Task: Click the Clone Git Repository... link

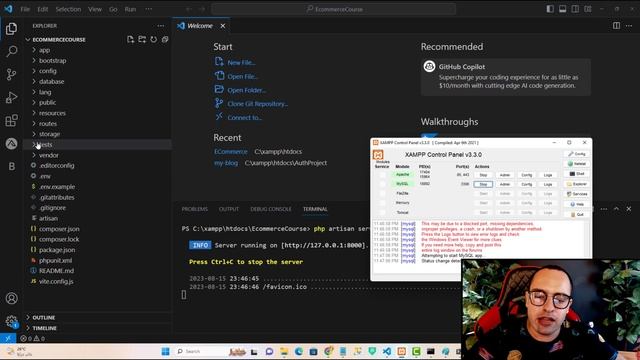Action: [x=257, y=104]
